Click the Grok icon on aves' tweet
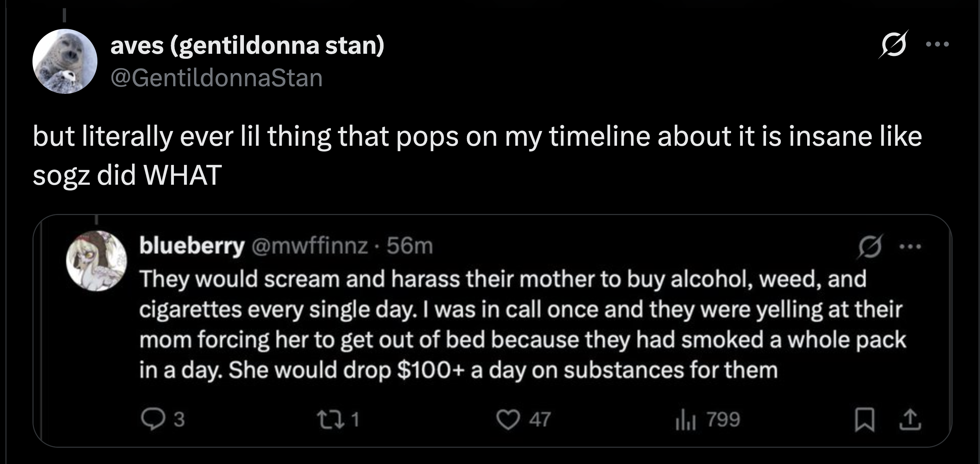The image size is (980, 464). pyautogui.click(x=893, y=44)
